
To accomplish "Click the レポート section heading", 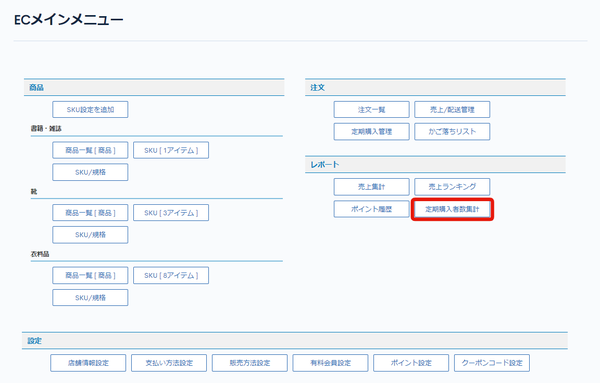I will tap(324, 165).
